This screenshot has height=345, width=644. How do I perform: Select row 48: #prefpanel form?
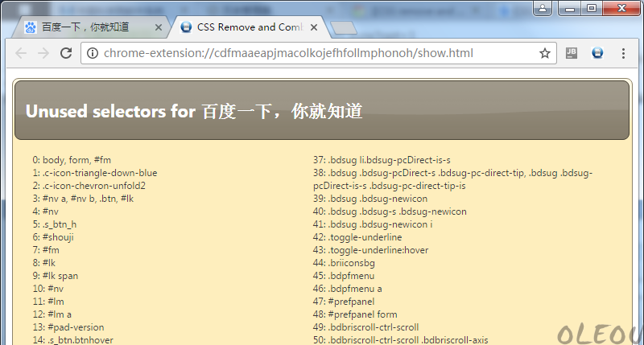click(x=355, y=314)
